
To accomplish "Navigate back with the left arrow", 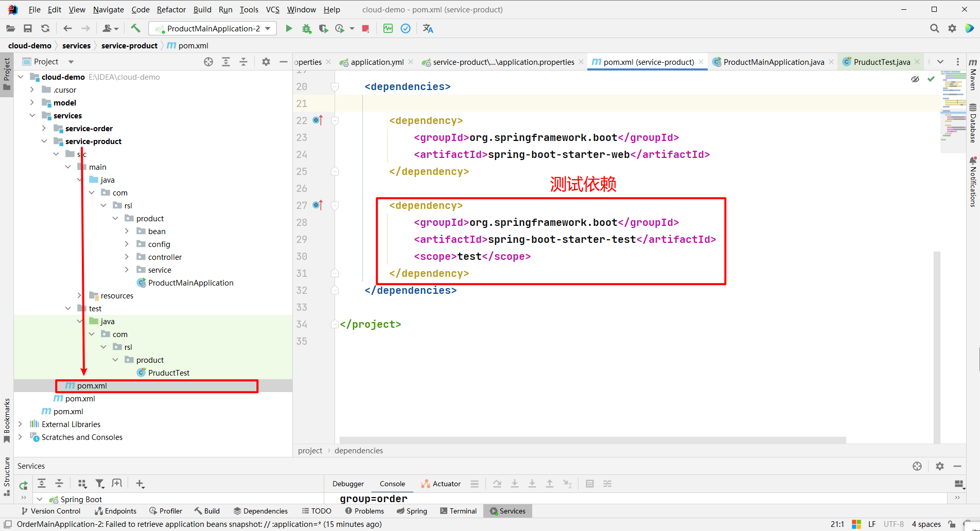I will coord(67,29).
